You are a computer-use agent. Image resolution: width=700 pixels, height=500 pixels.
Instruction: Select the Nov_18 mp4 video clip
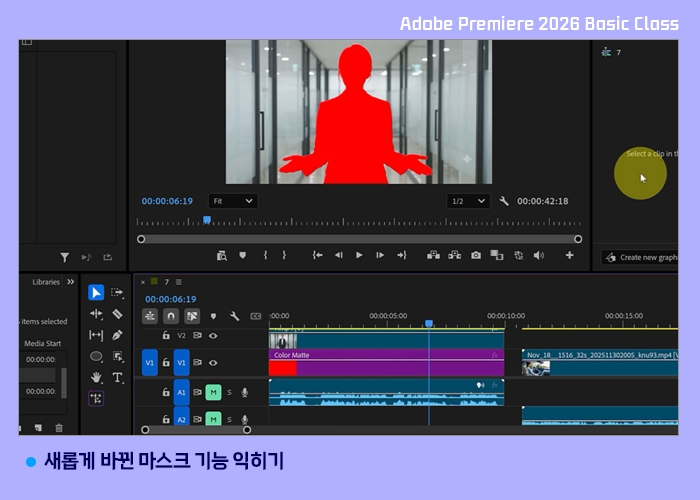[600, 362]
